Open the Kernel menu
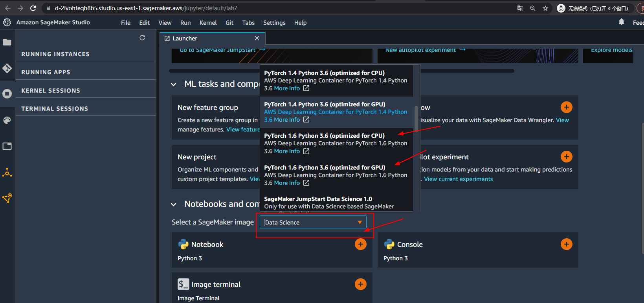 pos(208,23)
